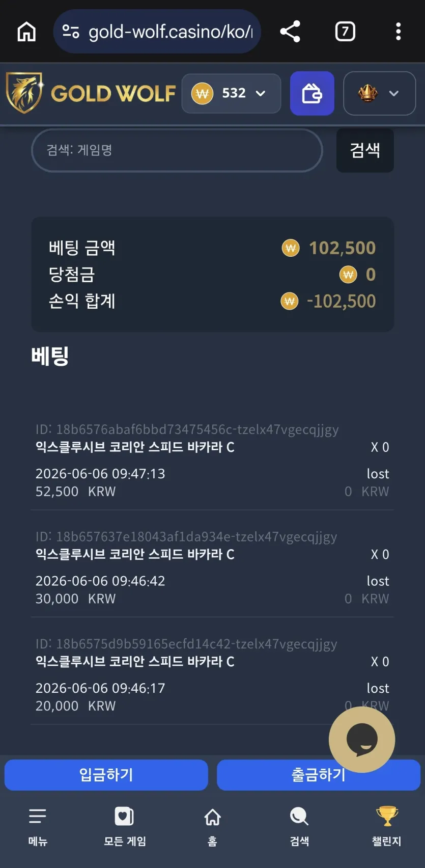The image size is (425, 868).
Task: Open the browser three-dot menu
Action: click(x=398, y=32)
